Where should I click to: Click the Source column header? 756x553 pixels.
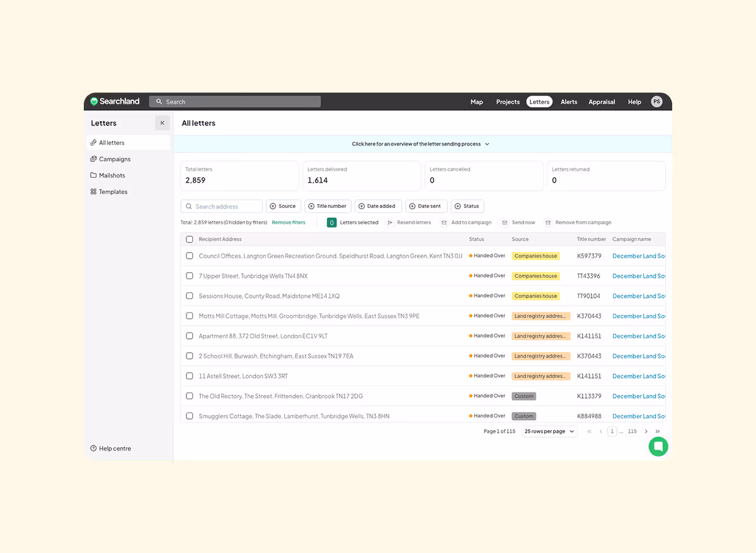[x=520, y=239]
